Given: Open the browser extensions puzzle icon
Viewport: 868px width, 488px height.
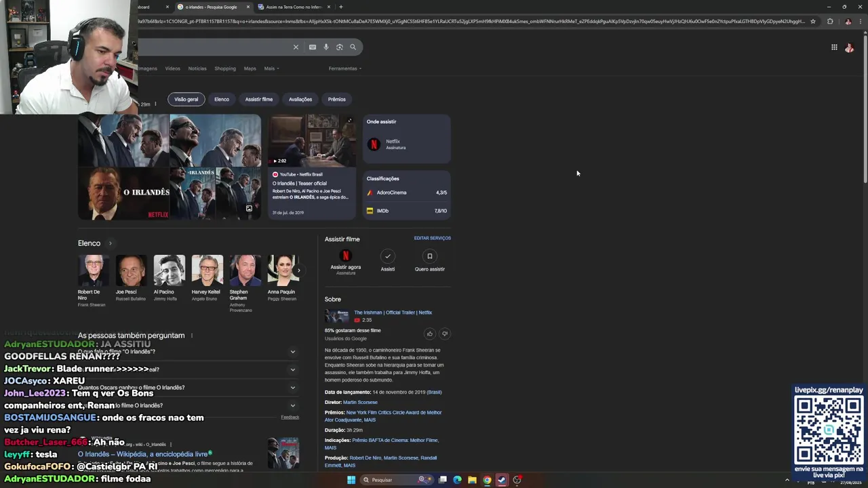Looking at the screenshot, I should click(830, 21).
